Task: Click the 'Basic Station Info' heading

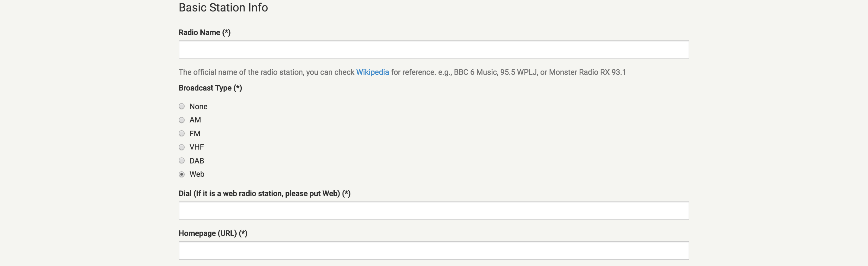Action: coord(223,8)
